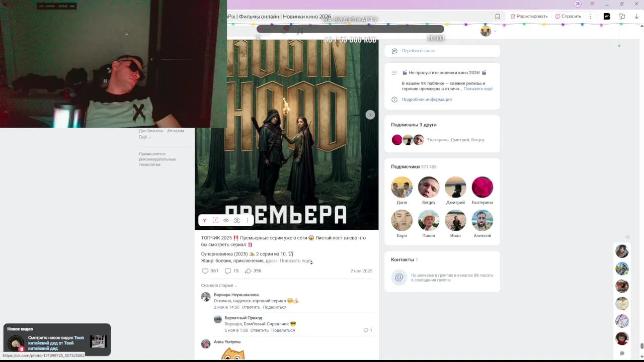Click Ответить under Варвара Неунывалова's comment
Viewport: 644px width, 362px height.
(251, 307)
